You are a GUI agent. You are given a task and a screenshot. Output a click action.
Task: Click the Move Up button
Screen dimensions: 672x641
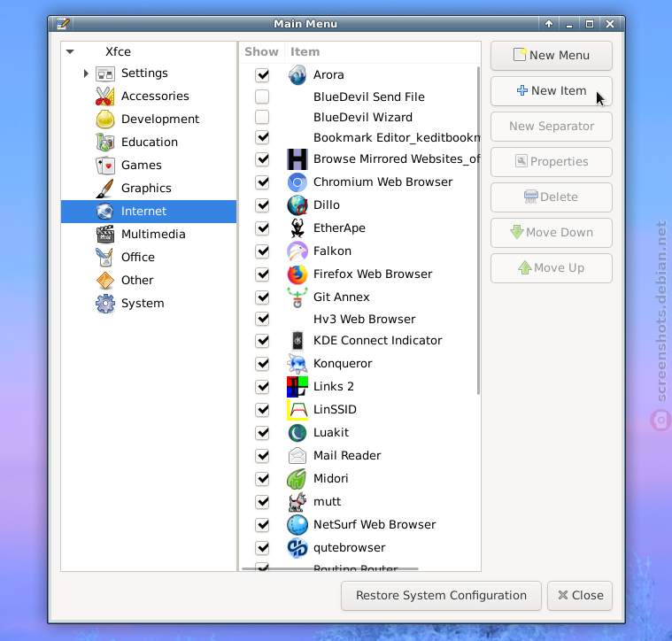(551, 268)
